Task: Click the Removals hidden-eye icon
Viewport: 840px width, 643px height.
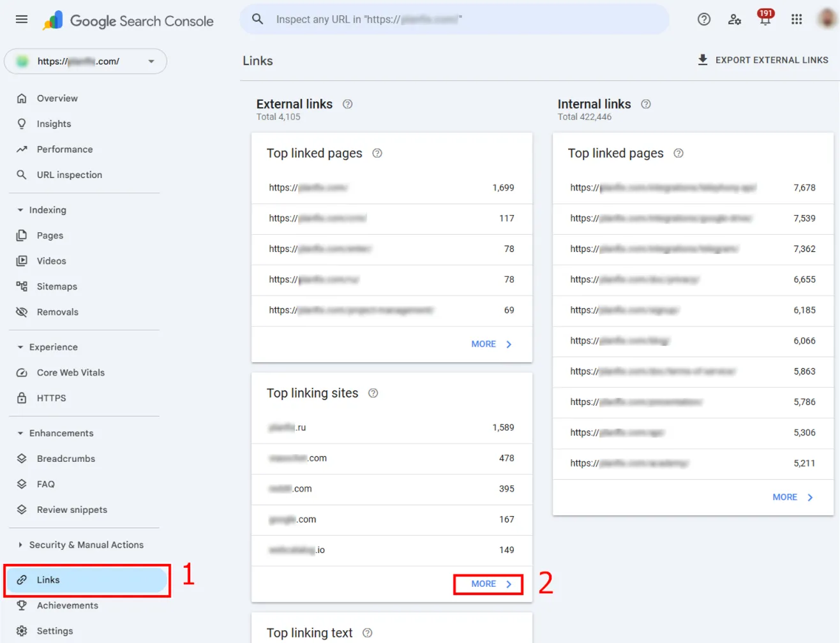Action: point(22,312)
